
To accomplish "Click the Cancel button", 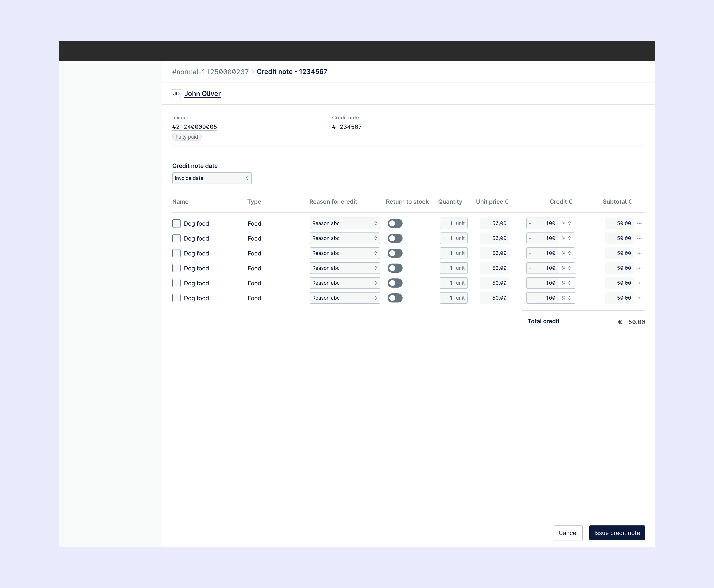I will 568,533.
